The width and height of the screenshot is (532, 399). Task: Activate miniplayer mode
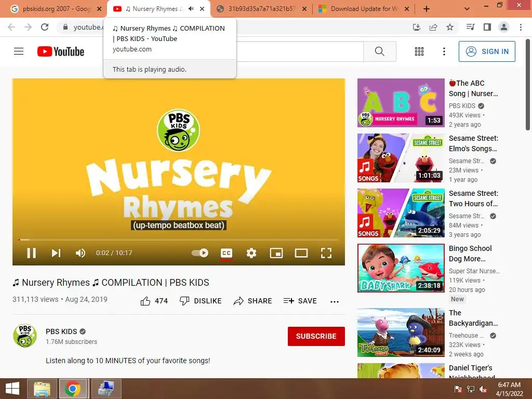coord(276,253)
